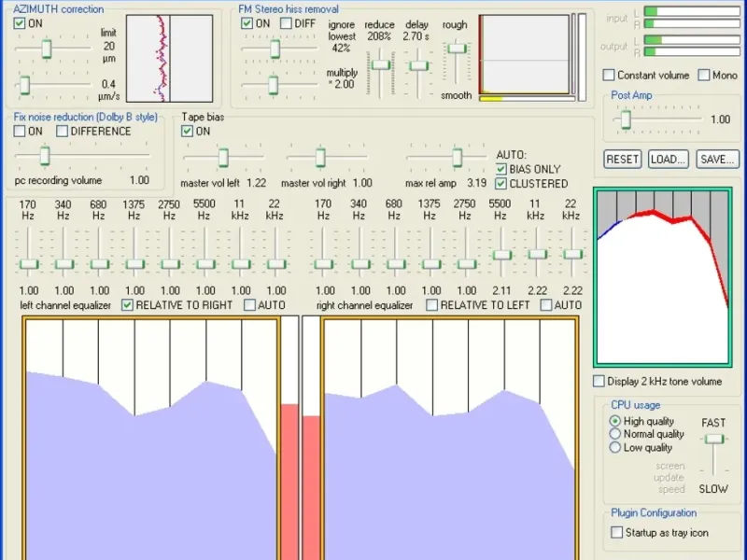The image size is (747, 560).
Task: Enable the Dolby B style DIFFERENCE checkbox
Action: [63, 132]
